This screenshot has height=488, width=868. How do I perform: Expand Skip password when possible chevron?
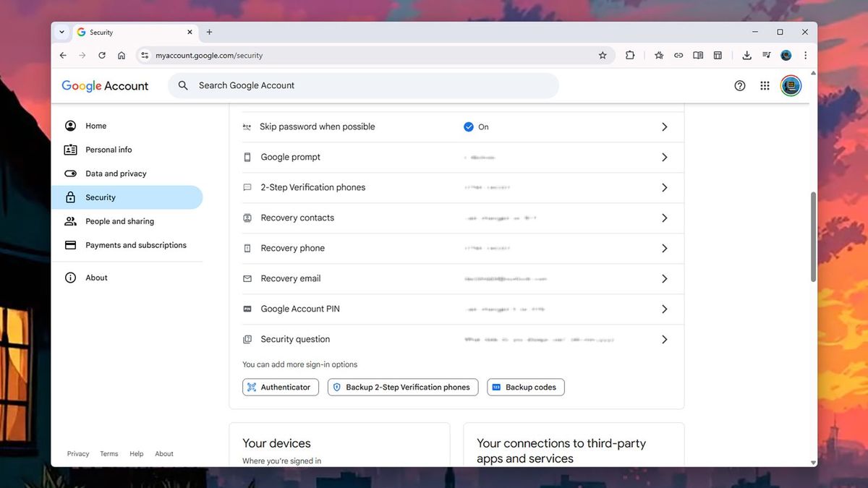click(664, 127)
